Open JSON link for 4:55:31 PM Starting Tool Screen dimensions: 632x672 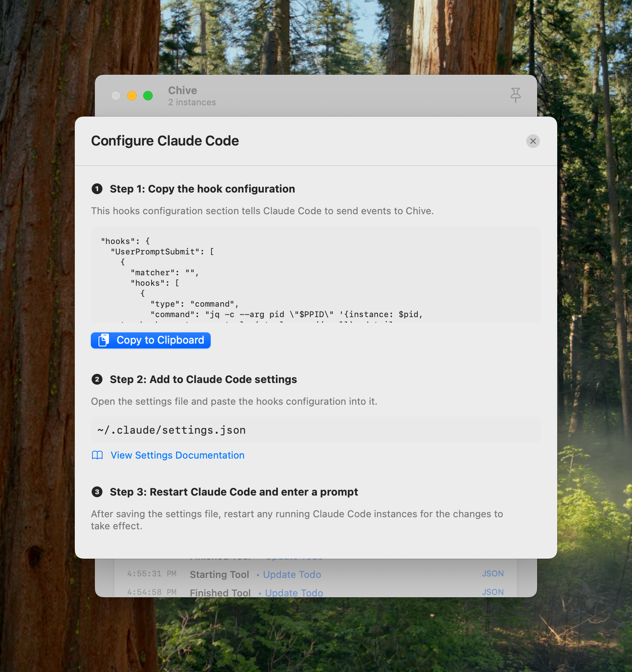pyautogui.click(x=493, y=574)
